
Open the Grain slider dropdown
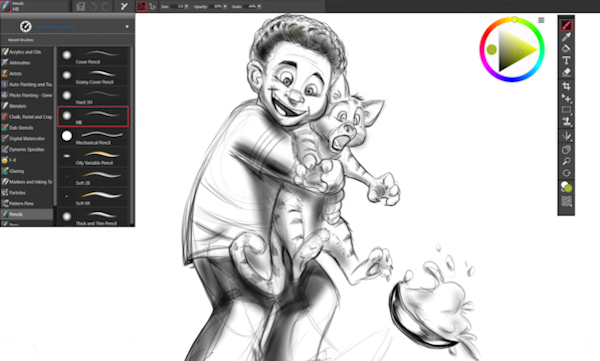tap(259, 7)
